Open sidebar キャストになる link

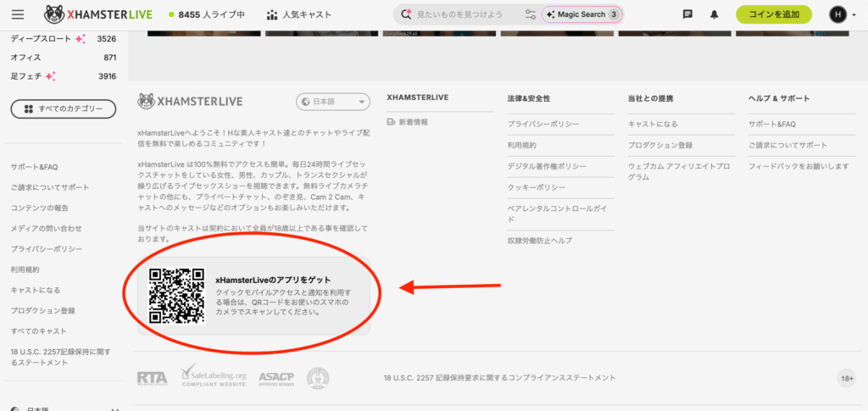(36, 290)
